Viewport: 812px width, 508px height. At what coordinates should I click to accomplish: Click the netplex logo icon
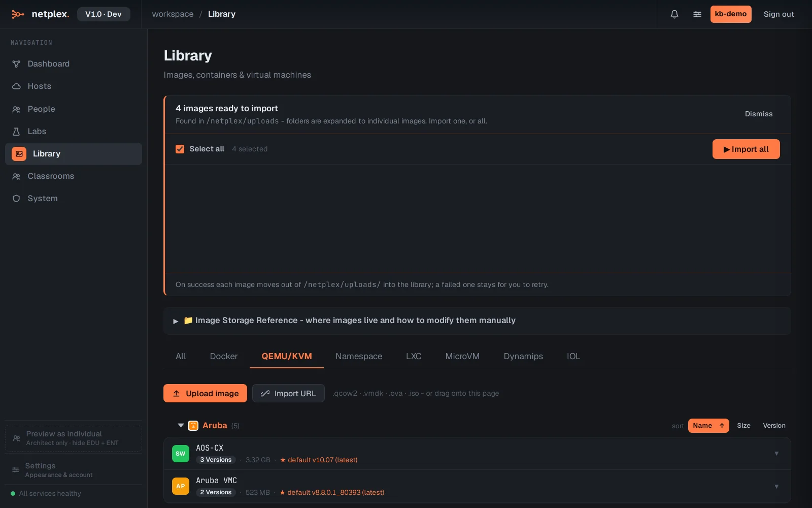(x=18, y=14)
